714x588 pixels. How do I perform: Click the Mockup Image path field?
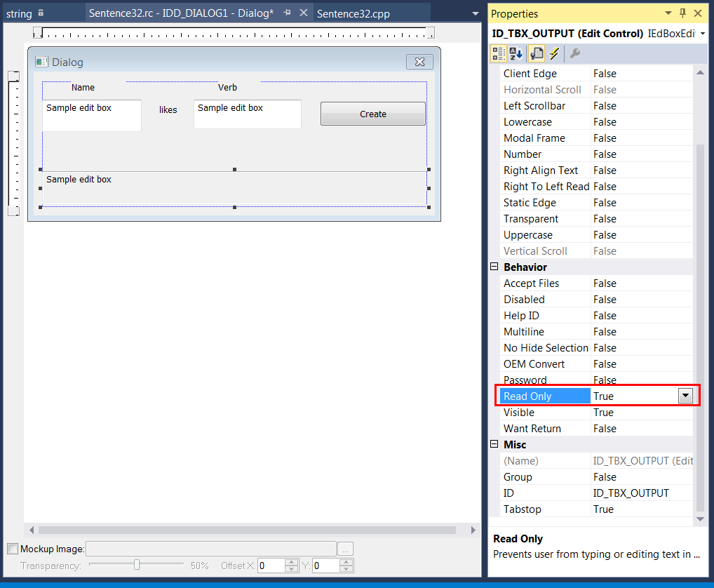[211, 549]
